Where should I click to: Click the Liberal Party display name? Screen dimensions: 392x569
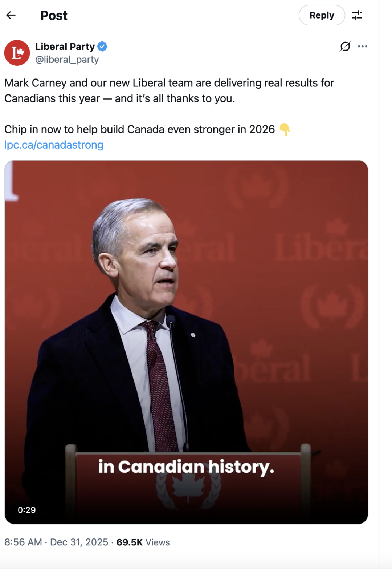point(65,47)
